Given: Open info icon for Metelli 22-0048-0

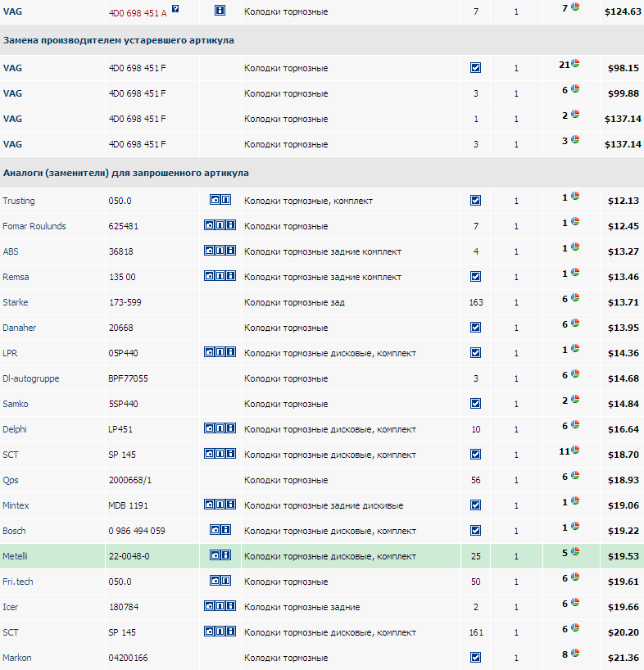Looking at the screenshot, I should (x=225, y=555).
